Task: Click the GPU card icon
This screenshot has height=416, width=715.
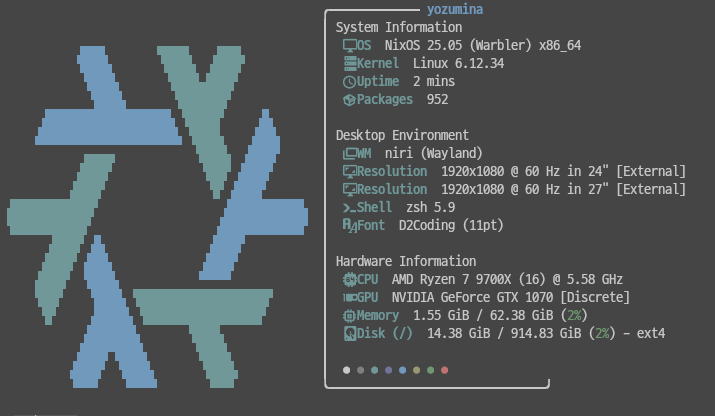Action: [x=350, y=298]
